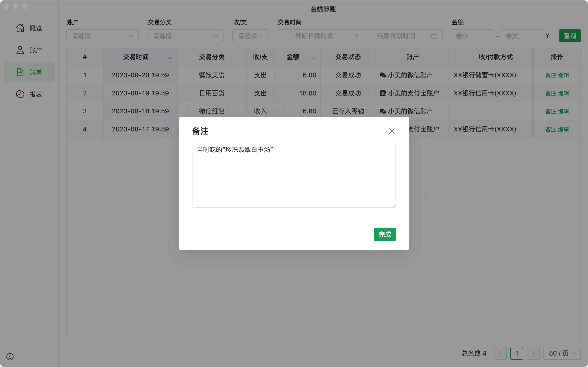Open the 账户 filter dropdown
Viewport: 588px width, 367px height.
(102, 36)
